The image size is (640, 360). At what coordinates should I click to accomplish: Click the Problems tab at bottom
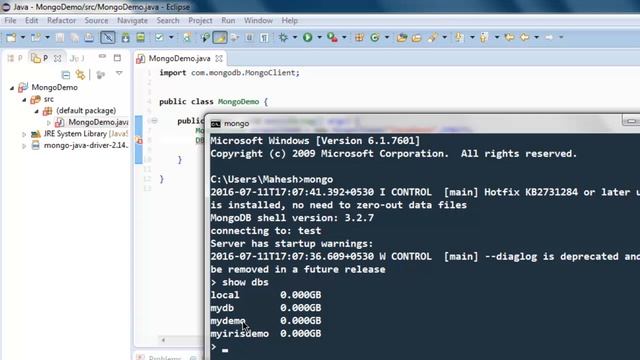pyautogui.click(x=164, y=357)
